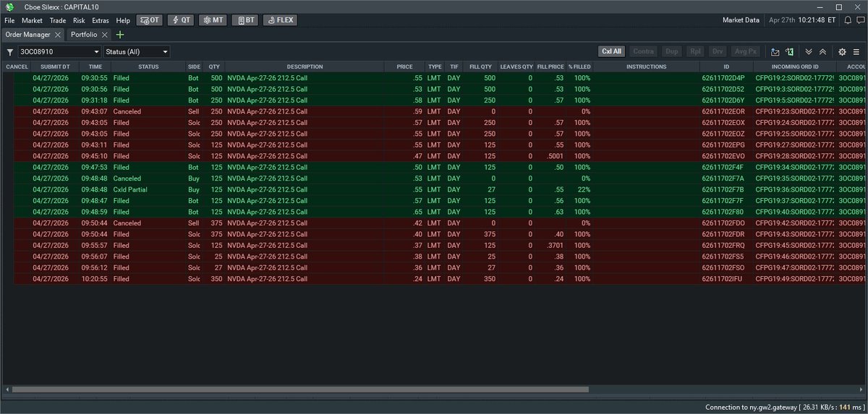This screenshot has width=868, height=414.
Task: Click order ID 62611702EVO
Action: [x=723, y=156]
